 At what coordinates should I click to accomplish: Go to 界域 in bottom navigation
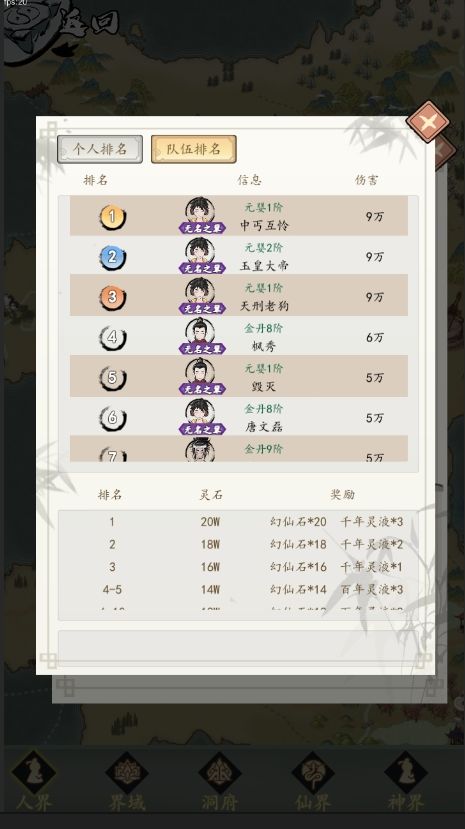(x=127, y=780)
